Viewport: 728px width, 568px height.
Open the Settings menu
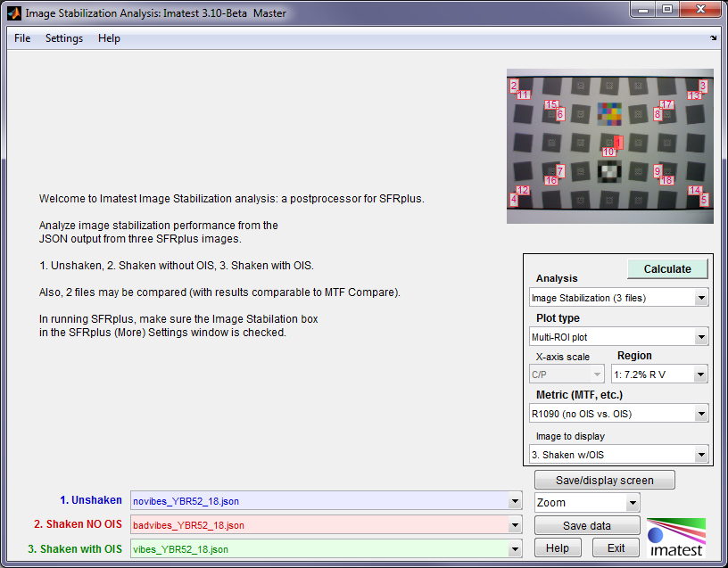pos(64,38)
